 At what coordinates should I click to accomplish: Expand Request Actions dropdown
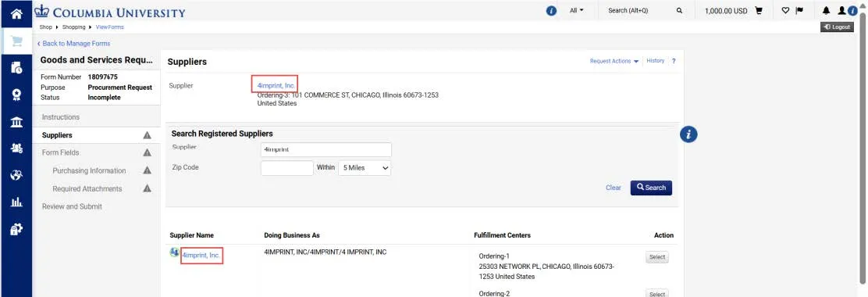pyautogui.click(x=614, y=61)
